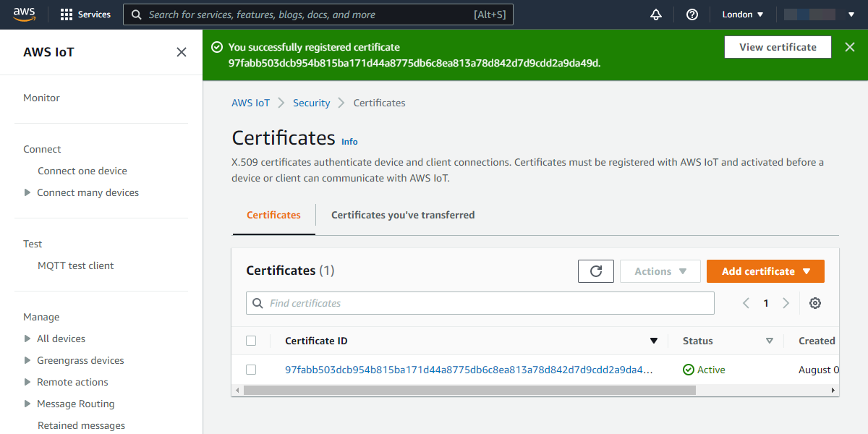This screenshot has width=868, height=434.
Task: Click the Created column header
Action: tap(817, 341)
